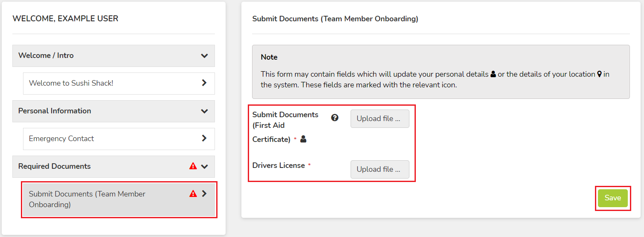
Task: Click the location pin icon in the note
Action: tap(599, 74)
